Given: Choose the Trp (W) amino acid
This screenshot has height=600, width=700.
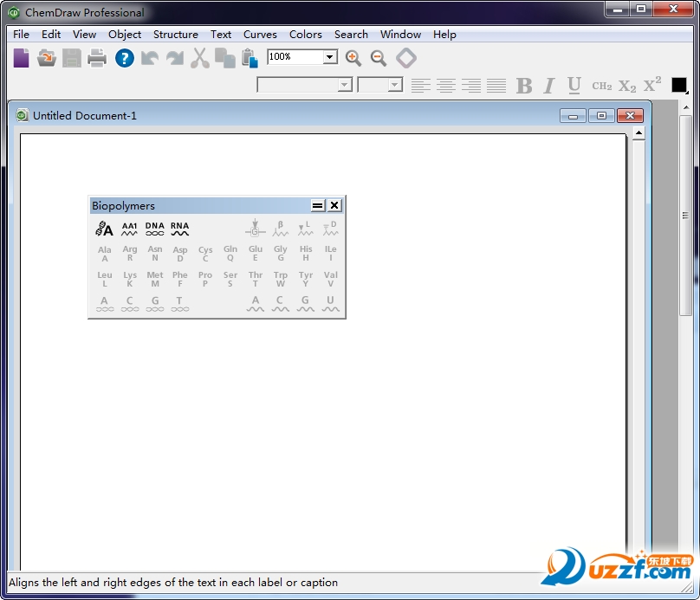Looking at the screenshot, I should tap(281, 280).
